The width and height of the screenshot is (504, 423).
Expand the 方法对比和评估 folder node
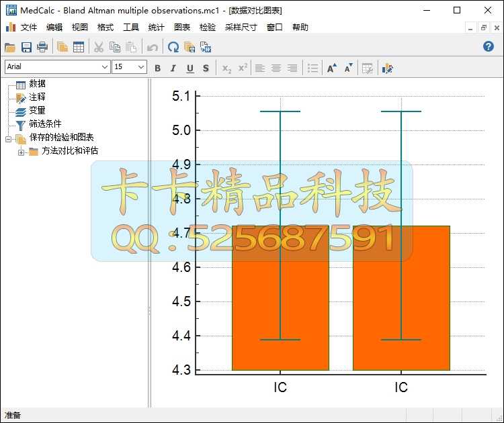click(22, 152)
